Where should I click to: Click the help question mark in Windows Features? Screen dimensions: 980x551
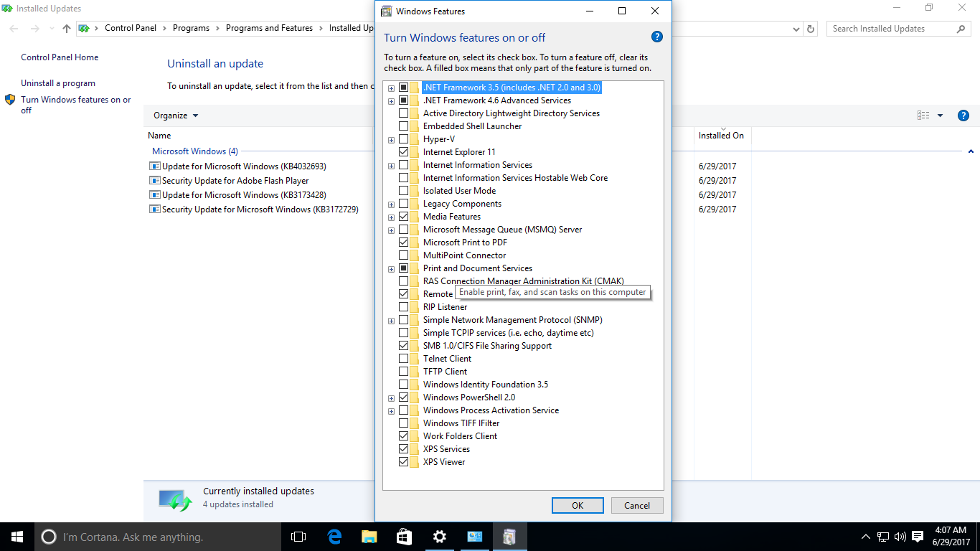(656, 37)
